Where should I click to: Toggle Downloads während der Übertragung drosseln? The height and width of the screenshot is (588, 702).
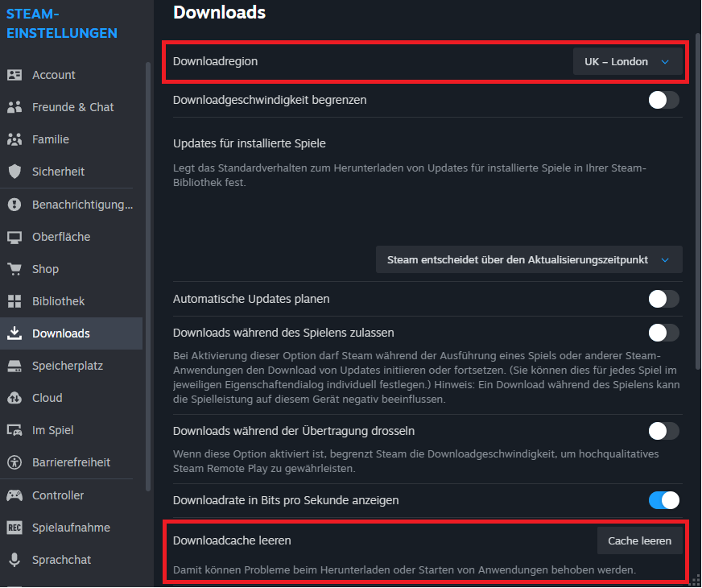click(x=663, y=431)
